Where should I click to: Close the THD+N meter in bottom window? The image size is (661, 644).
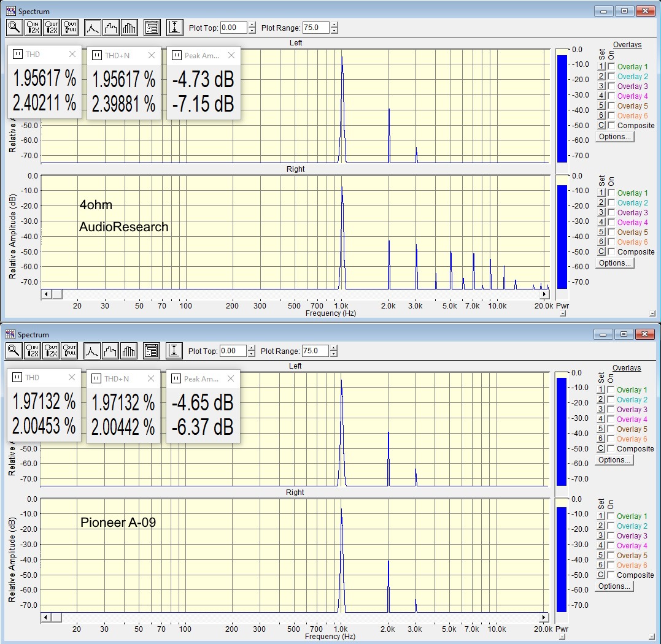(x=151, y=378)
